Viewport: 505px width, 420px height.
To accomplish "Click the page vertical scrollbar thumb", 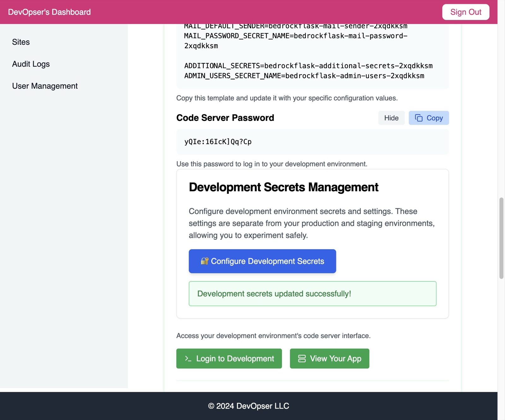I will [x=501, y=238].
